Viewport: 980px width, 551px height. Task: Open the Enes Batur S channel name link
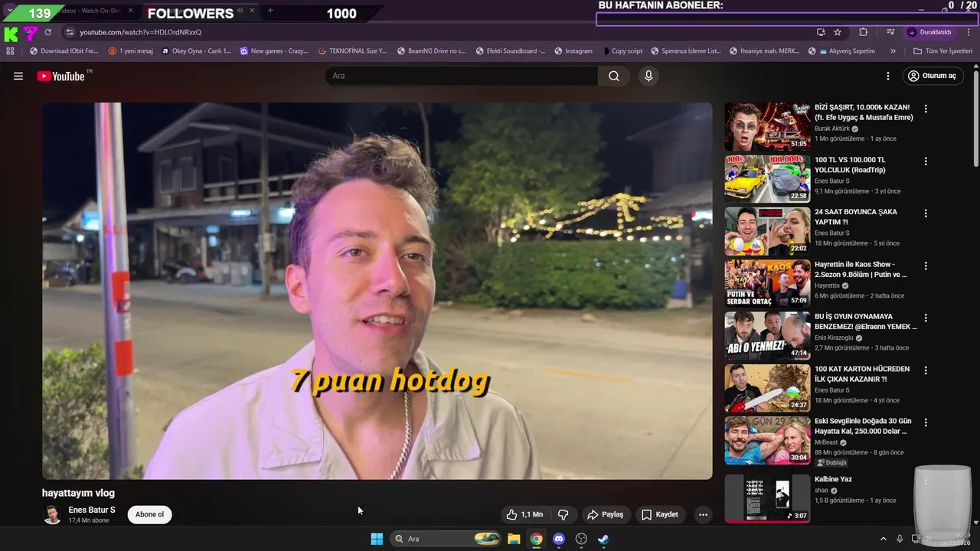point(92,510)
